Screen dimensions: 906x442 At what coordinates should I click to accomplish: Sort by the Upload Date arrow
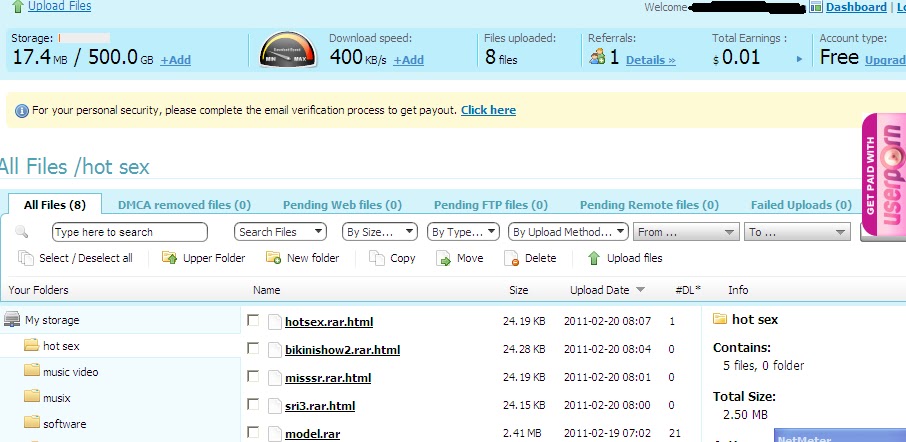(640, 290)
